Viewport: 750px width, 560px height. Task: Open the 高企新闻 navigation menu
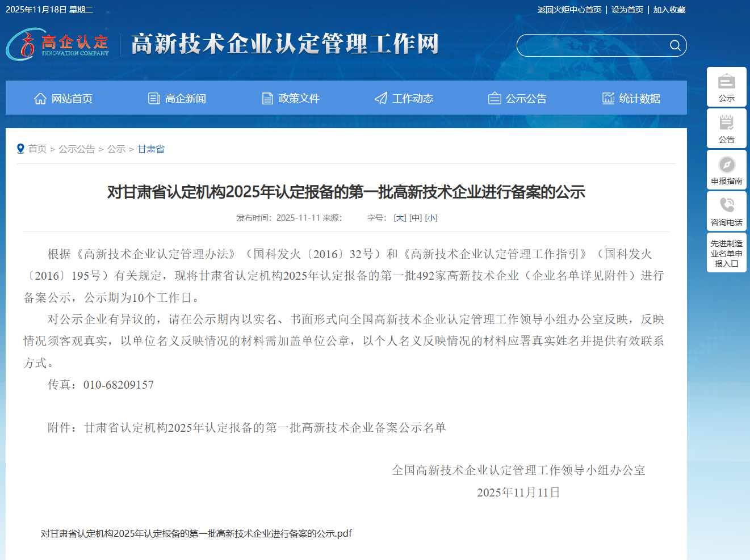click(x=177, y=99)
